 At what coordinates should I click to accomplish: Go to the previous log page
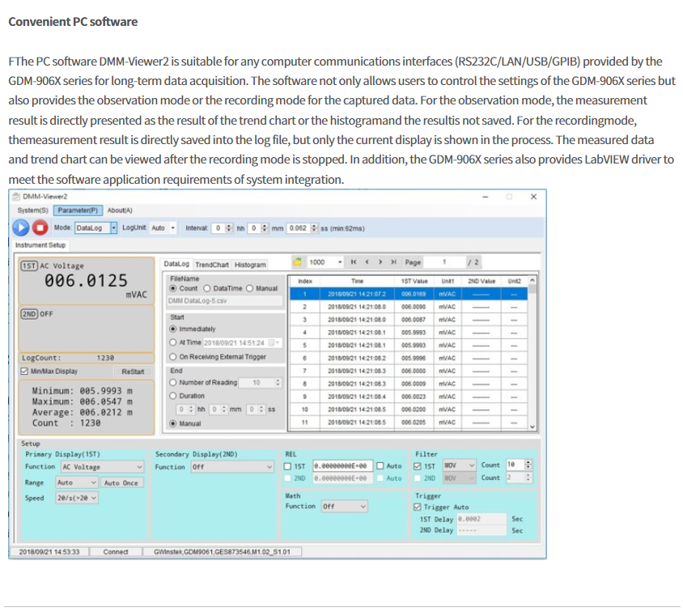click(x=367, y=262)
